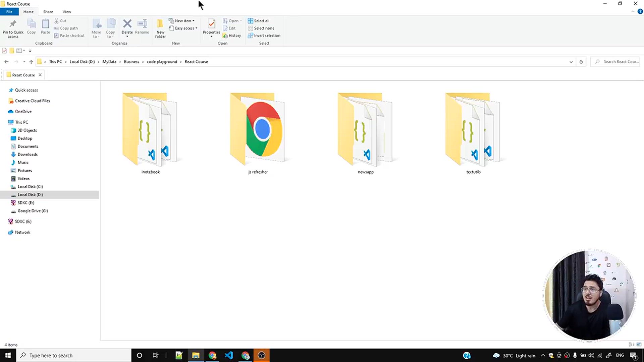
Task: Click quick access new folder icon
Action: point(12,51)
